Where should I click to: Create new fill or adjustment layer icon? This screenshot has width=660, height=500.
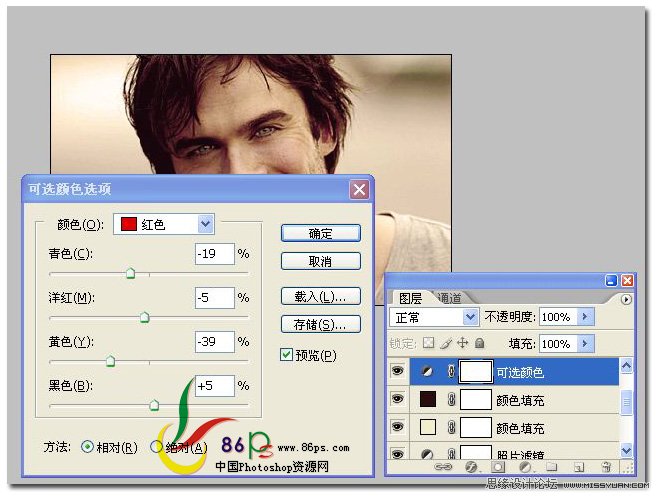point(525,467)
